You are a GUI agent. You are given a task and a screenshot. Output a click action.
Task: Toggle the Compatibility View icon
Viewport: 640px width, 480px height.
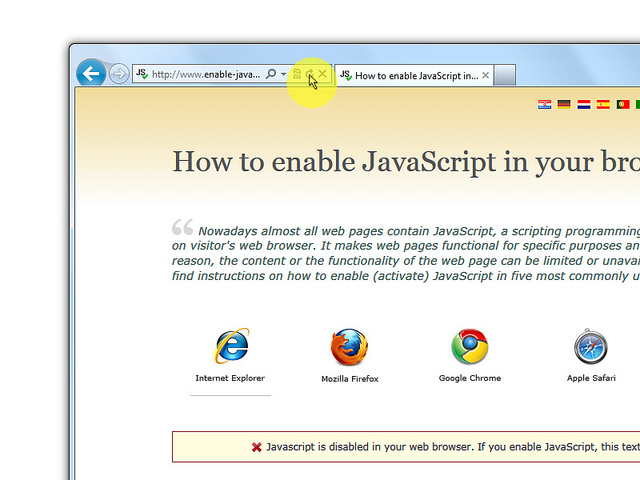[297, 74]
